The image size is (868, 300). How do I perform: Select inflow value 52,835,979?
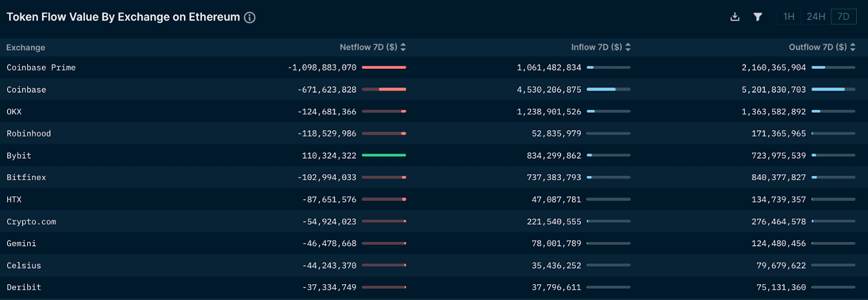557,133
